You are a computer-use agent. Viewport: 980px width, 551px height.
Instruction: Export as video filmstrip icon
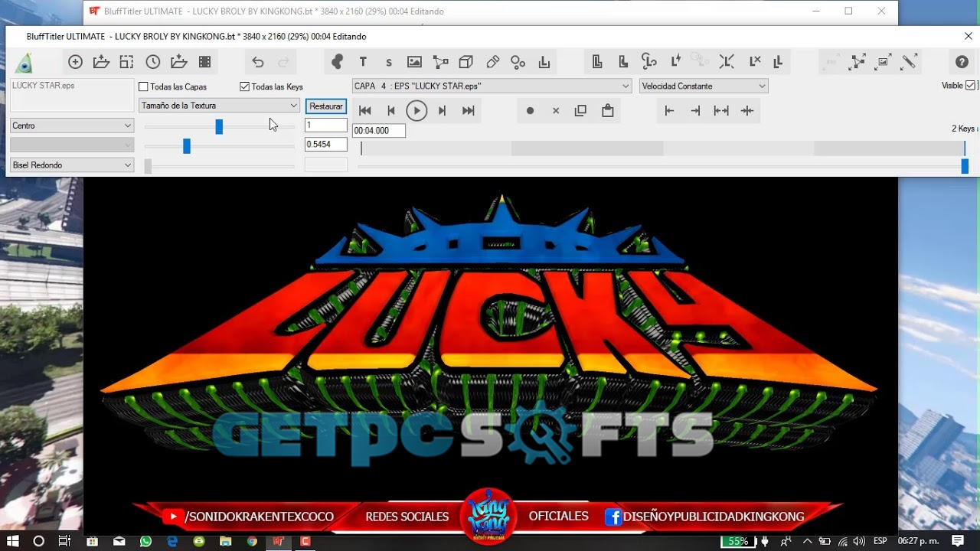(x=204, y=62)
